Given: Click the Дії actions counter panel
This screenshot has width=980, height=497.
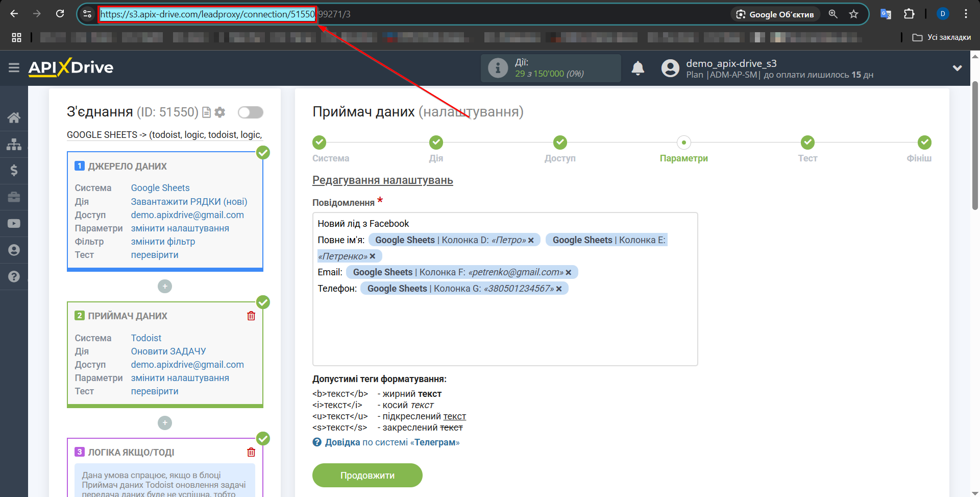Looking at the screenshot, I should 551,68.
